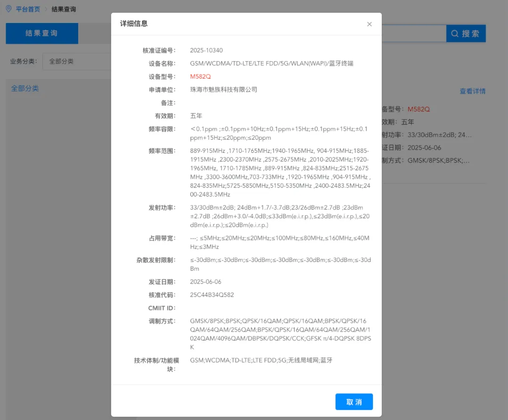Click the 频率容限 label
508x420 pixels.
[x=162, y=129]
